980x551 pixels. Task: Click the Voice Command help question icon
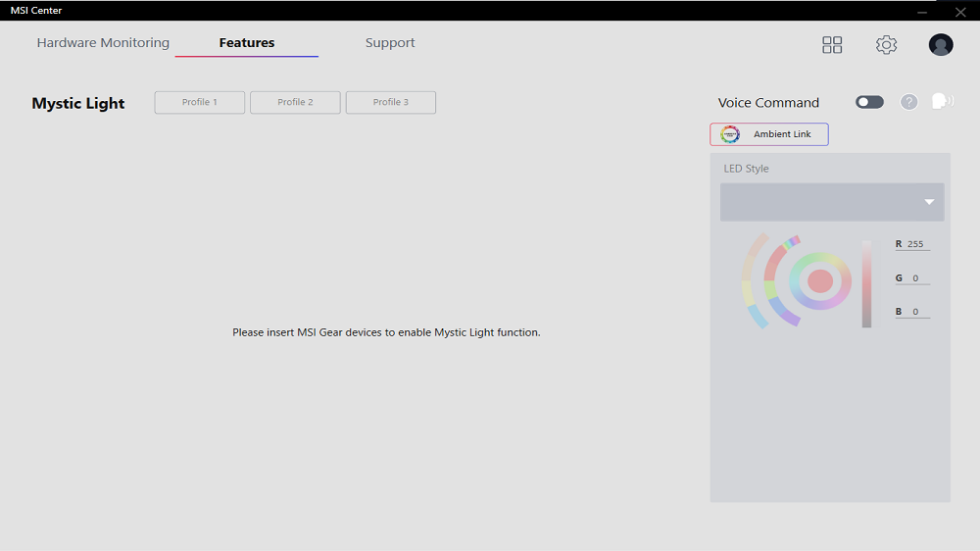(908, 102)
